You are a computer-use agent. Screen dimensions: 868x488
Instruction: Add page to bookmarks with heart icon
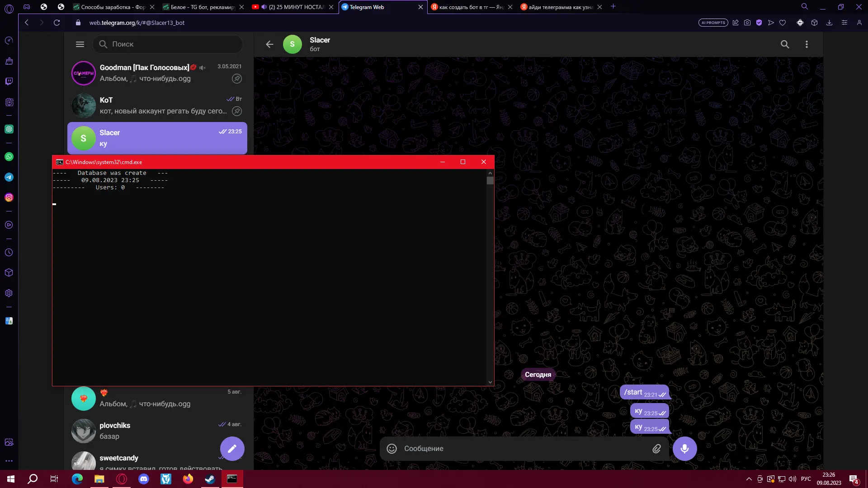pyautogui.click(x=783, y=23)
